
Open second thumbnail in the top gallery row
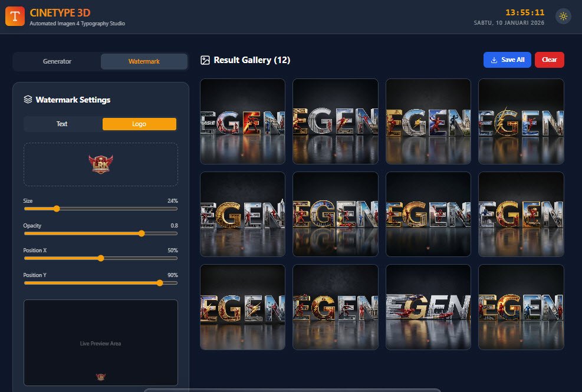point(336,121)
